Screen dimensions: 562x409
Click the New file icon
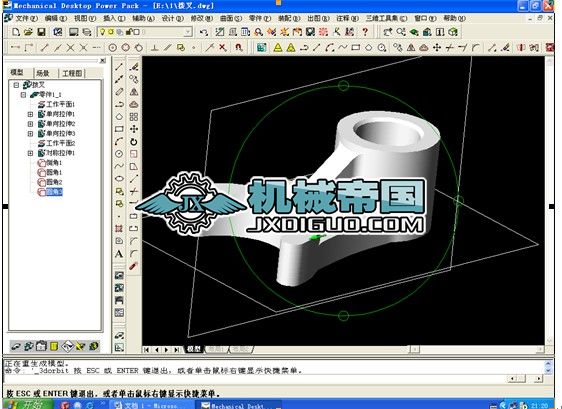[15, 32]
